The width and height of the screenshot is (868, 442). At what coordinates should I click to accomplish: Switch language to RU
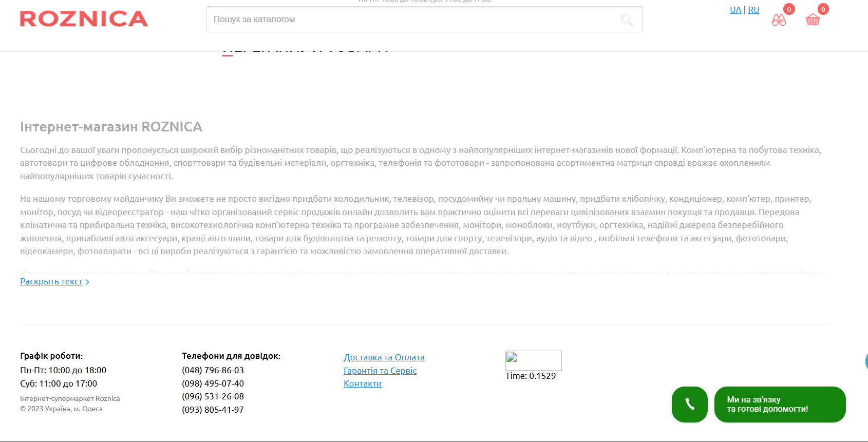[x=753, y=10]
